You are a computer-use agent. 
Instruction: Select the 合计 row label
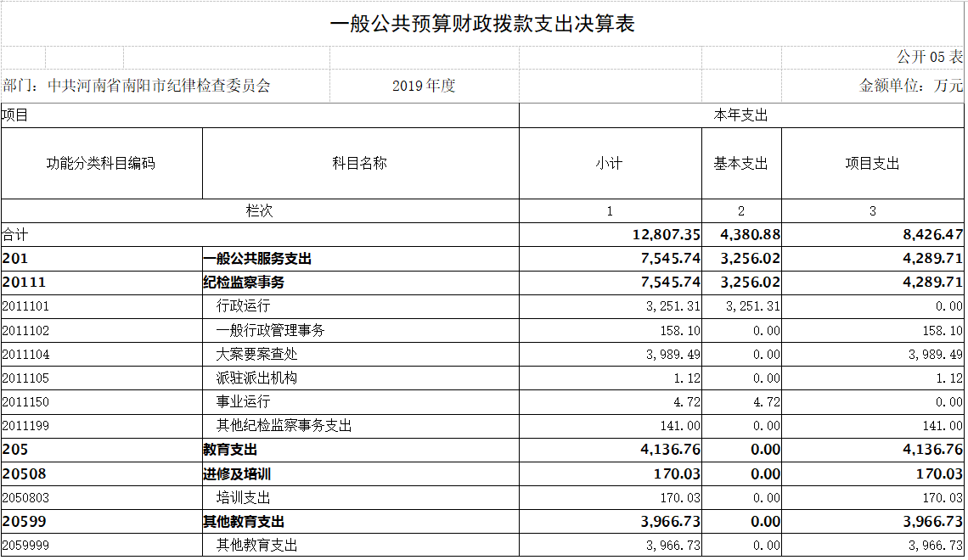(x=260, y=234)
